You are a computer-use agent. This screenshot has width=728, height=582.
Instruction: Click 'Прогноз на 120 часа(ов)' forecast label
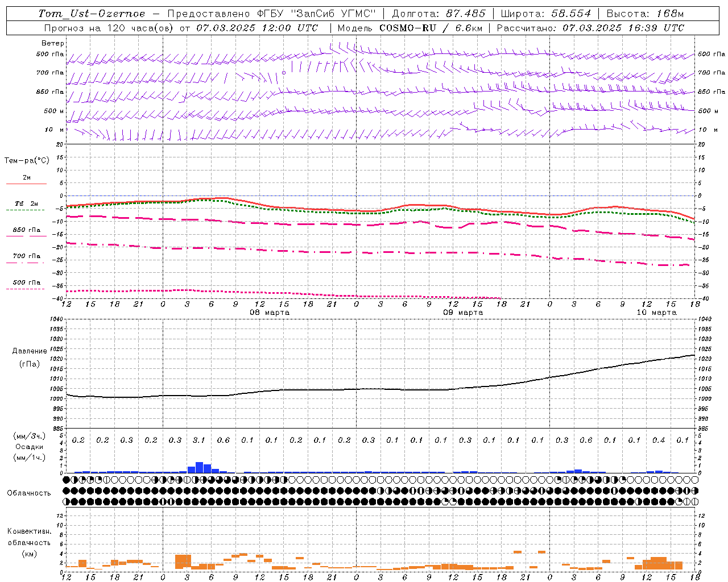click(x=109, y=28)
